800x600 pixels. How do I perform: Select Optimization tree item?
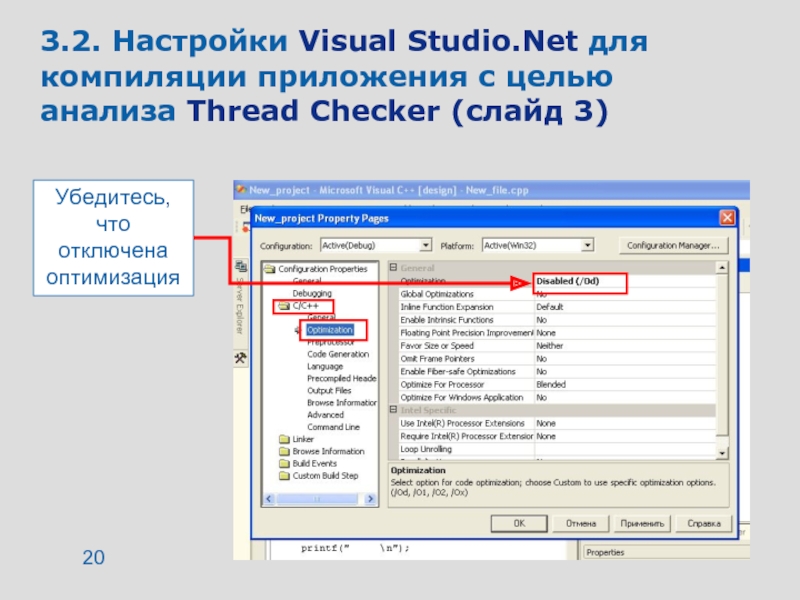point(330,330)
